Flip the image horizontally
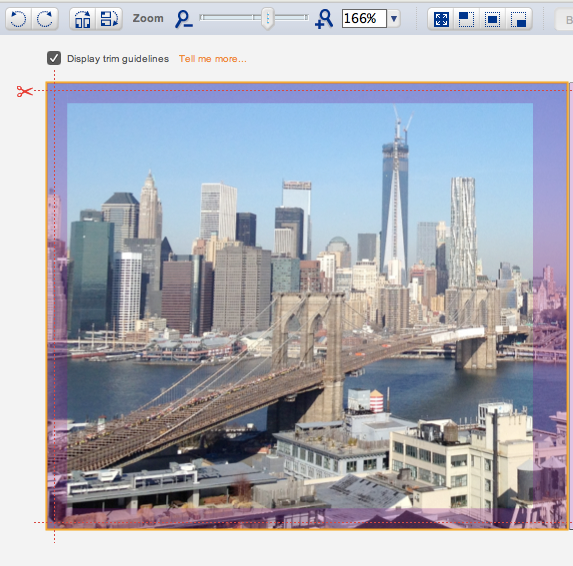 83,19
